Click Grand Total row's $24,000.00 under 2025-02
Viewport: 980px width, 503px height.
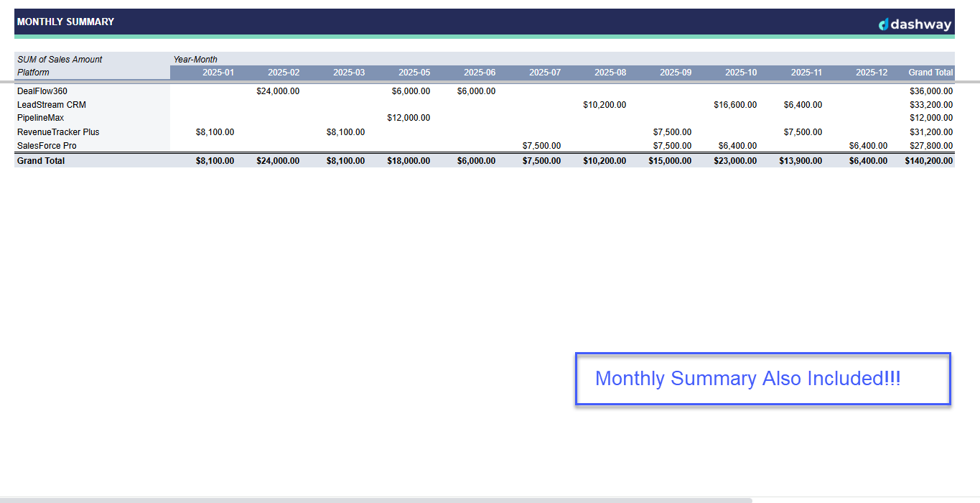click(x=278, y=161)
